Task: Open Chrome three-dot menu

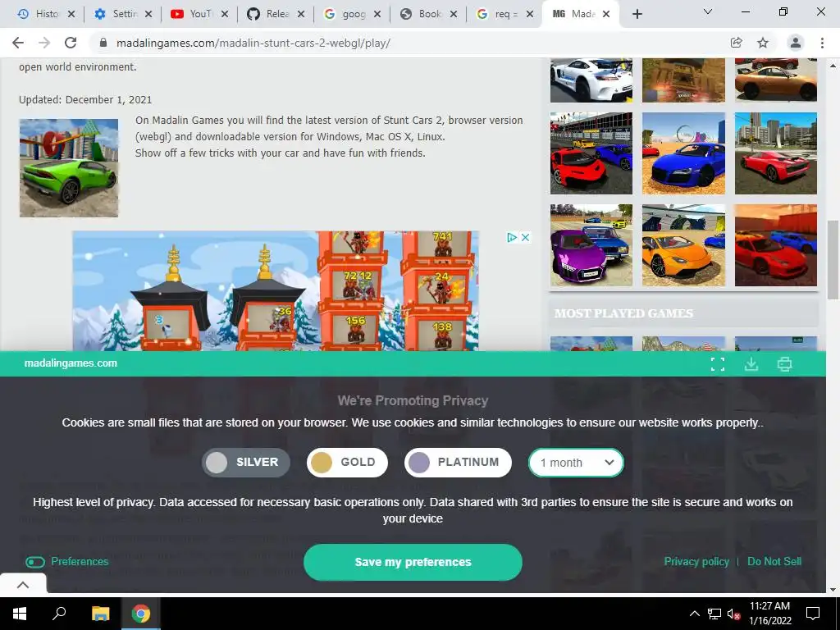Action: 822,43
